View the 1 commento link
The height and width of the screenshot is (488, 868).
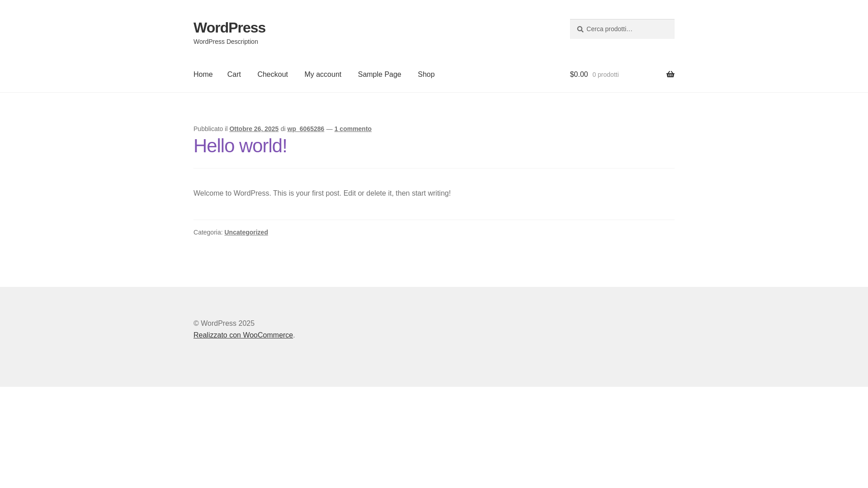[x=353, y=129]
